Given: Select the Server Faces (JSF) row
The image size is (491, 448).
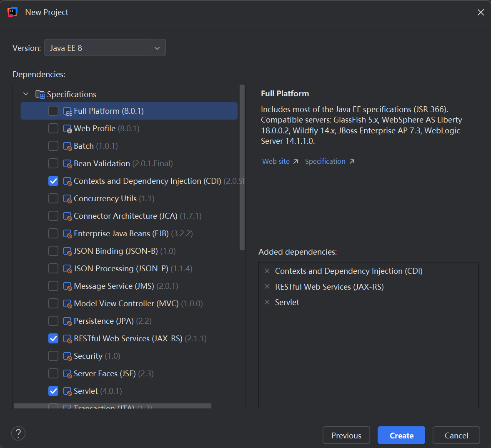Looking at the screenshot, I should [x=129, y=373].
